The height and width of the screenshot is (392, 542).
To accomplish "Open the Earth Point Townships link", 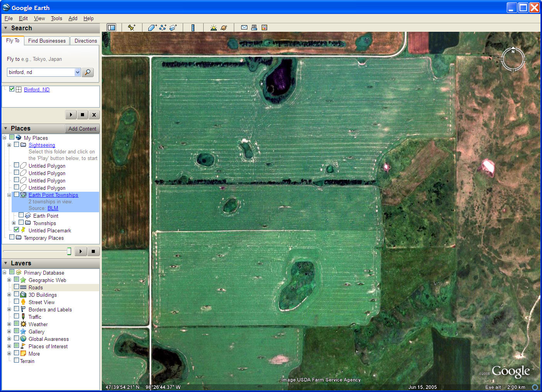I will click(x=53, y=195).
